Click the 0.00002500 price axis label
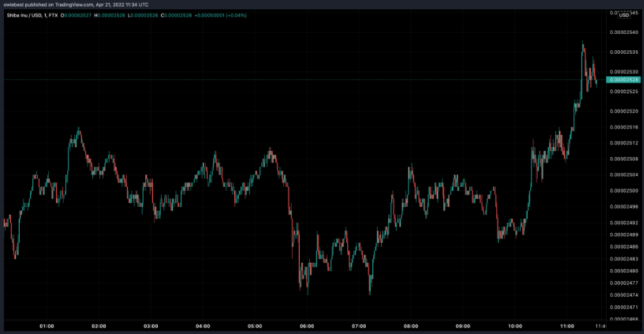 coord(624,191)
